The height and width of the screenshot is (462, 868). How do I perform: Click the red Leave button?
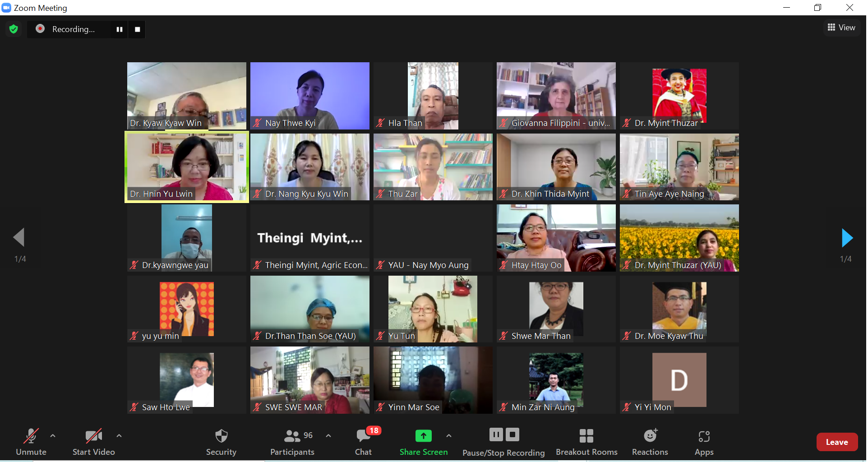click(x=837, y=442)
